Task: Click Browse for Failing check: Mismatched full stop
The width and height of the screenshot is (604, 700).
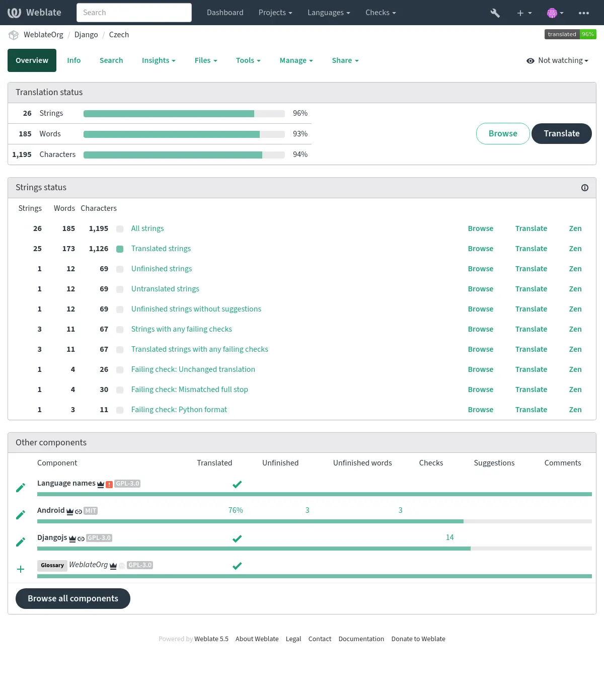Action: pos(481,390)
